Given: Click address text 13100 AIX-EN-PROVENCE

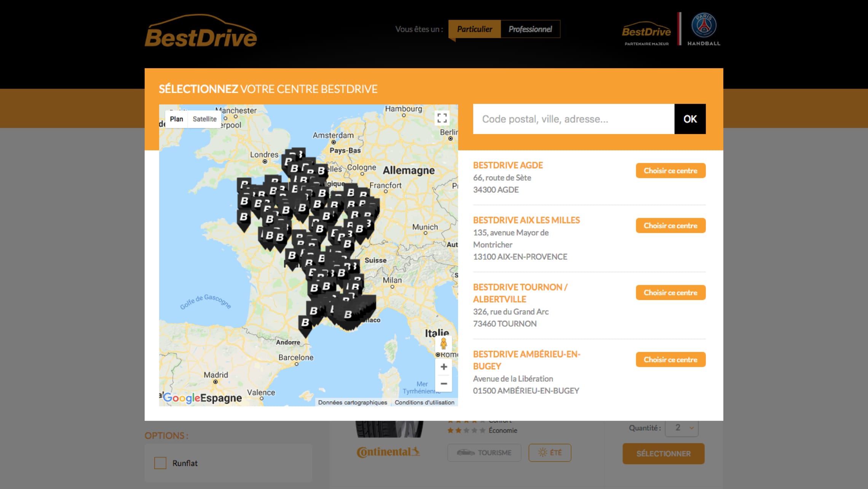Looking at the screenshot, I should tap(520, 257).
